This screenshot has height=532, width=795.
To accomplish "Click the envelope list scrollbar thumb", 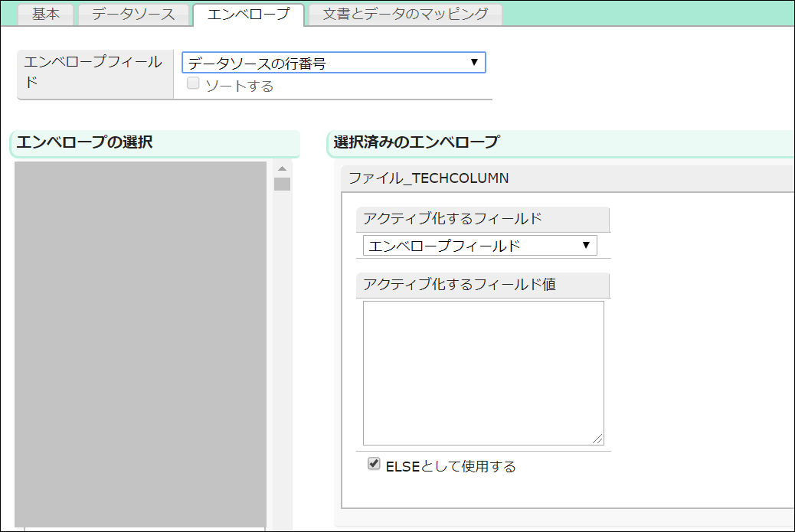I will [282, 184].
